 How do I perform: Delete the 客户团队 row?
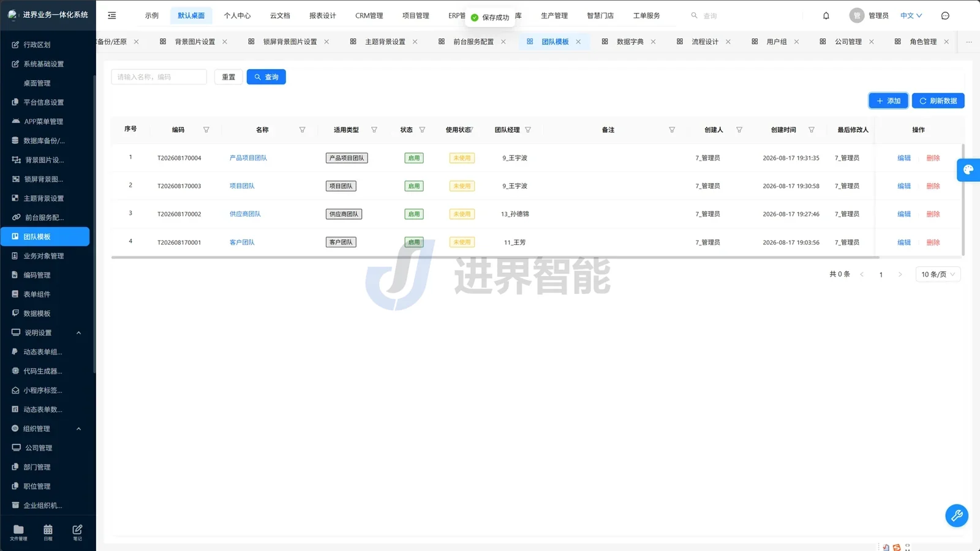[933, 242]
